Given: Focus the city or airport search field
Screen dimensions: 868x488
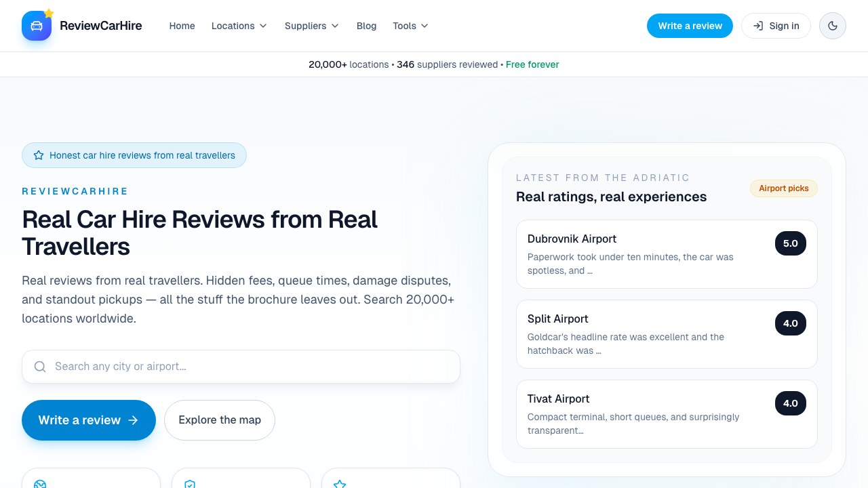Looking at the screenshot, I should coord(251,367).
